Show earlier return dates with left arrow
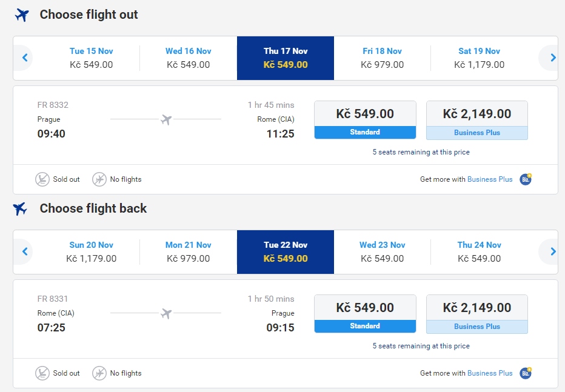The image size is (565, 392). (24, 251)
